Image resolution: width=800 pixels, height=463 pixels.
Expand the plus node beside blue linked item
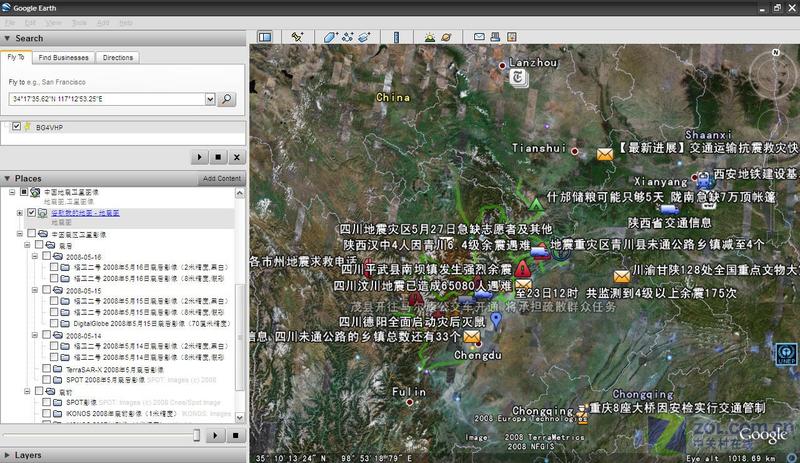coord(19,213)
